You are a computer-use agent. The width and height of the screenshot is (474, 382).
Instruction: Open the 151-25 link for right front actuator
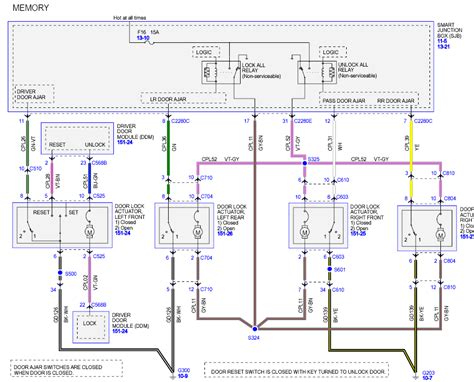[358, 234]
